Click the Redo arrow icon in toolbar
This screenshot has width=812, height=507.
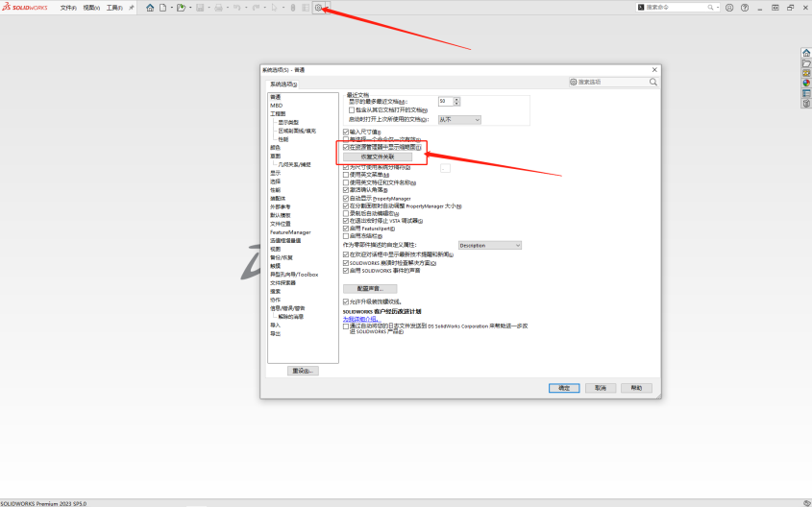tap(256, 8)
